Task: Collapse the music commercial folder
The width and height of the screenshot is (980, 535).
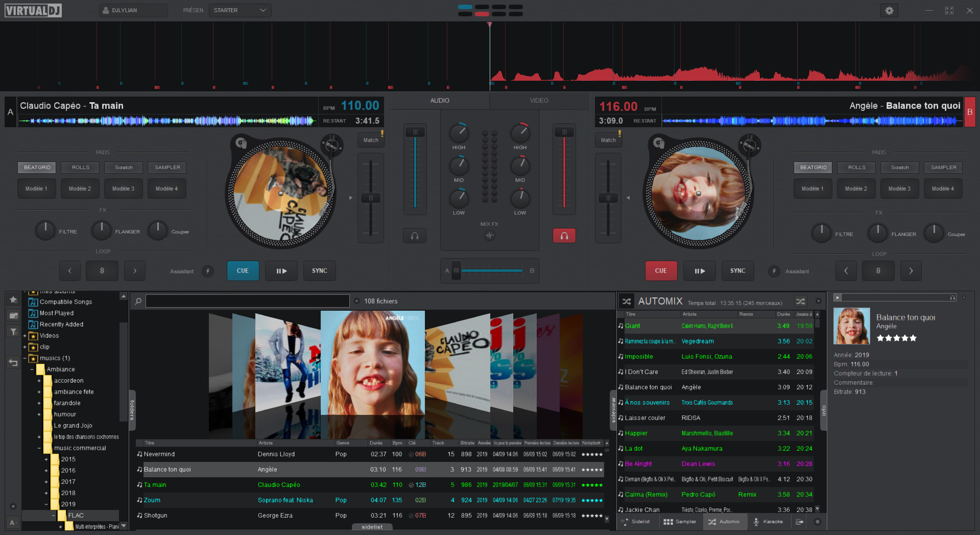Action: tap(39, 448)
